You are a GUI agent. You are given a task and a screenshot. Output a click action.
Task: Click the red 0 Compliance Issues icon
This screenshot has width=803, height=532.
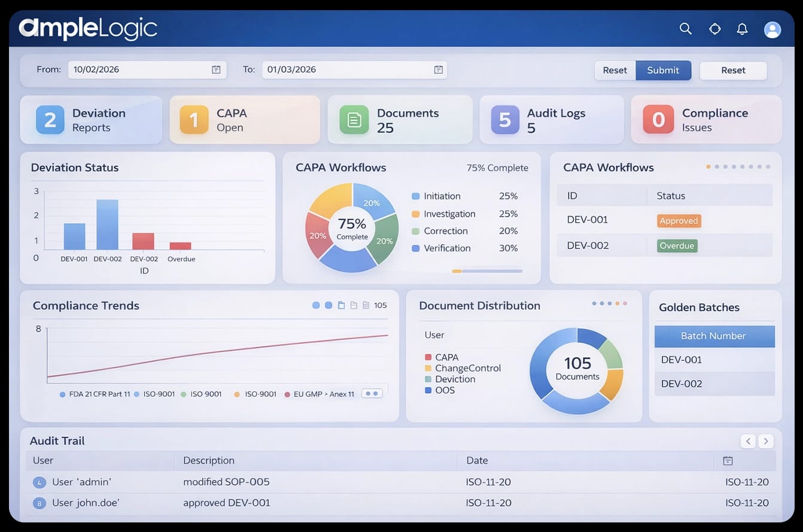click(658, 120)
